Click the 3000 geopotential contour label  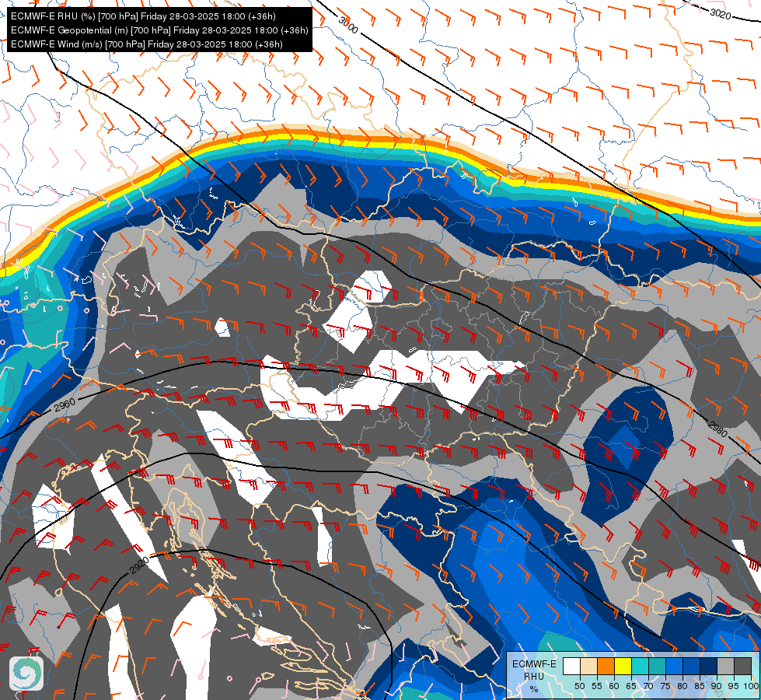coord(348,25)
